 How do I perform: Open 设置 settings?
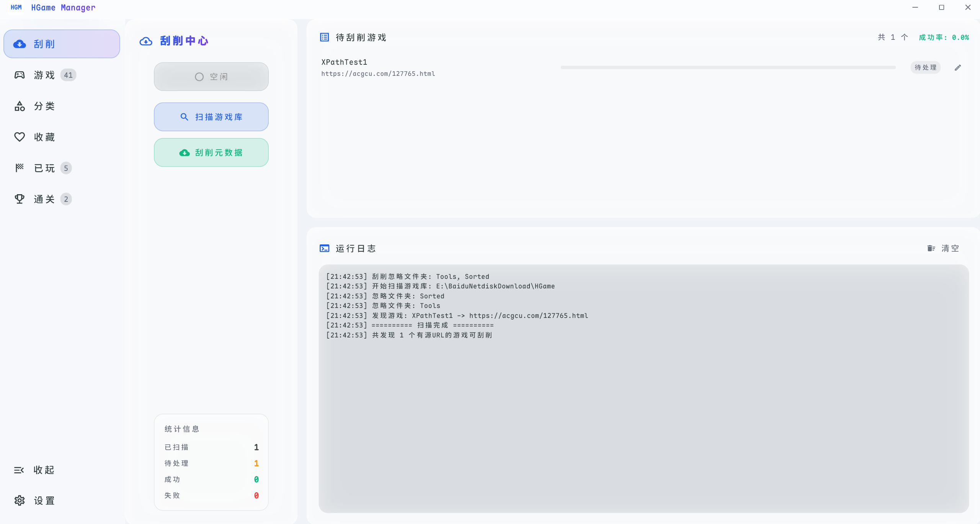pos(62,501)
